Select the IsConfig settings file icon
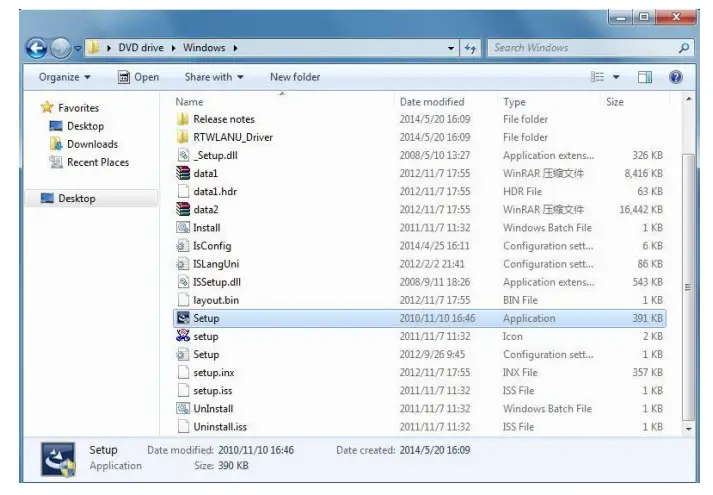This screenshot has height=495, width=713. [182, 246]
